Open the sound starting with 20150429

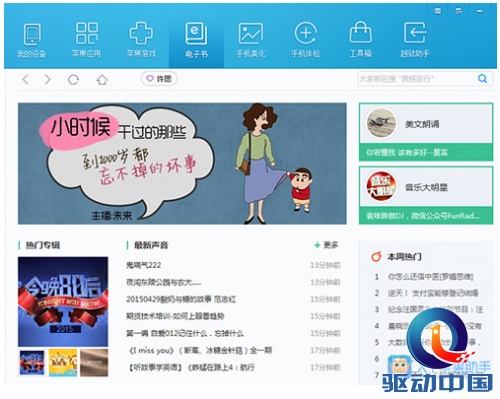[x=181, y=299]
